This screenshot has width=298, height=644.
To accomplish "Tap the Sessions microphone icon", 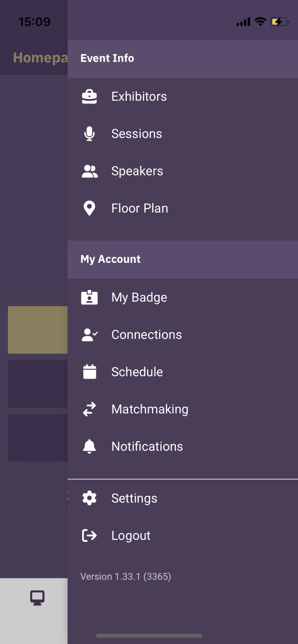I will point(89,134).
